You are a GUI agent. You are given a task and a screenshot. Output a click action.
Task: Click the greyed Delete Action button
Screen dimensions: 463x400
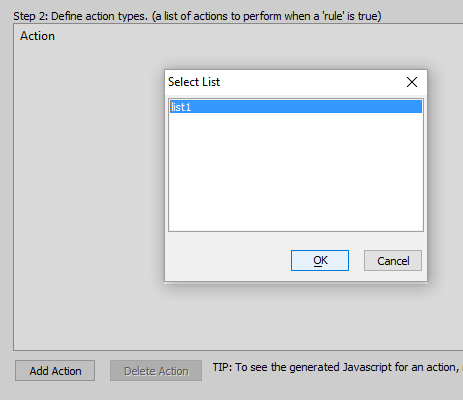click(156, 370)
